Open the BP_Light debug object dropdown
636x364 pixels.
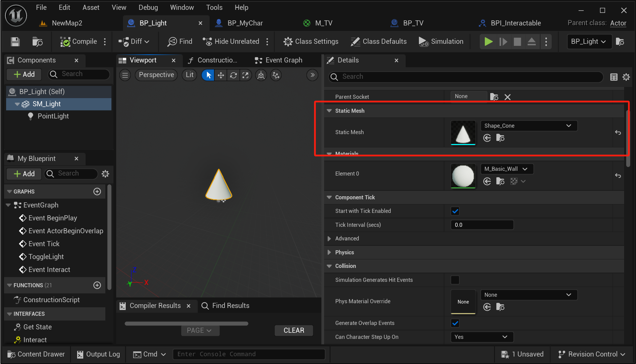tap(589, 41)
